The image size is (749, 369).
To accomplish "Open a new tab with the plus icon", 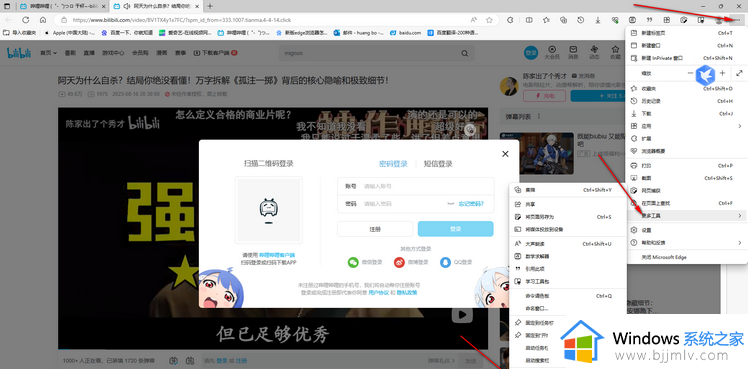I will coord(210,6).
